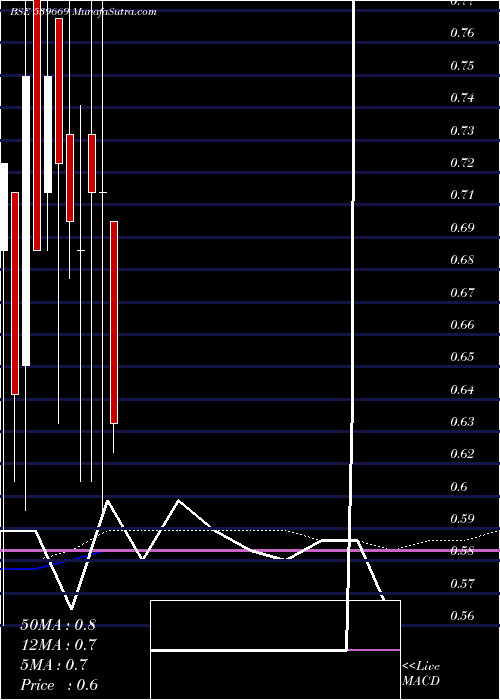Click the <<Live MACD label

[421, 674]
